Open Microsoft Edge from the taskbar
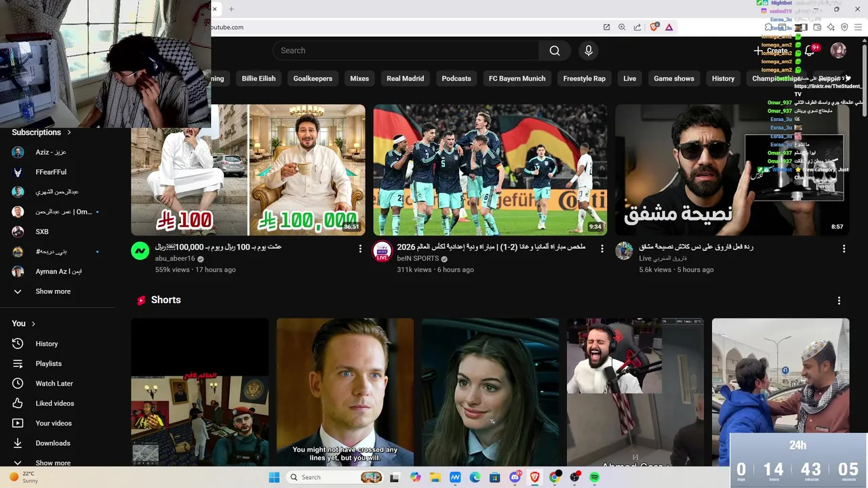This screenshot has height=488, width=868. [x=475, y=477]
